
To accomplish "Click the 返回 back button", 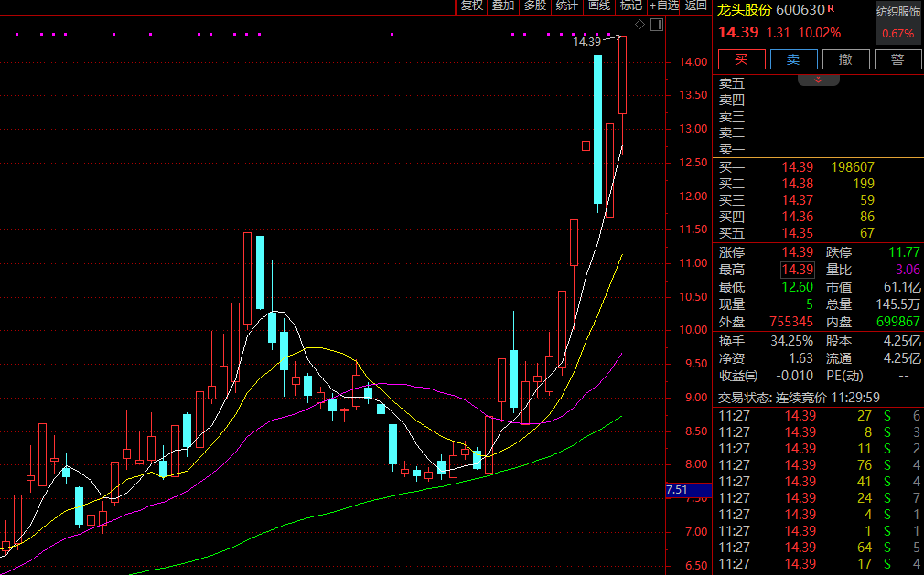I will tap(696, 5).
